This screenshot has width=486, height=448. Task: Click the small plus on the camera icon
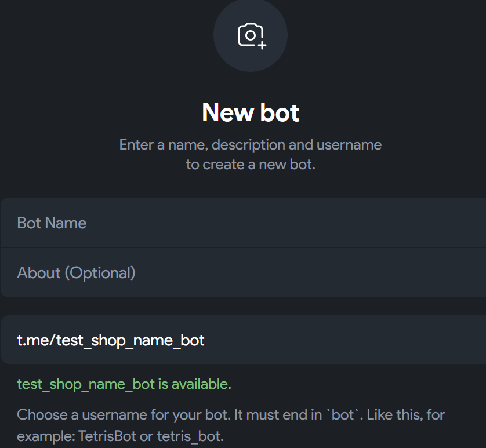pyautogui.click(x=262, y=45)
